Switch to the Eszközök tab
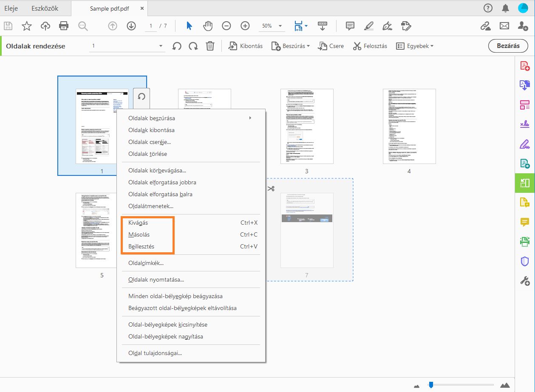Image resolution: width=535 pixels, height=392 pixels. (x=45, y=8)
